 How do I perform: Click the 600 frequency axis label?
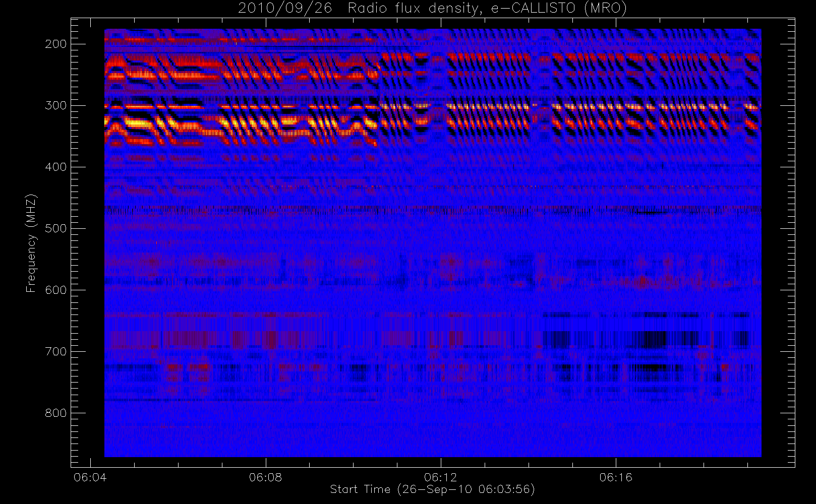tap(55, 290)
